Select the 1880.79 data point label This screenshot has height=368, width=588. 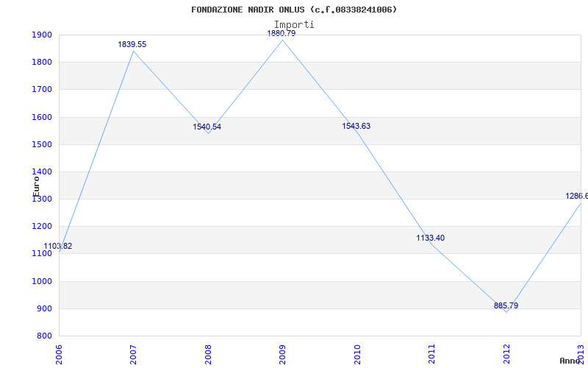coord(282,33)
